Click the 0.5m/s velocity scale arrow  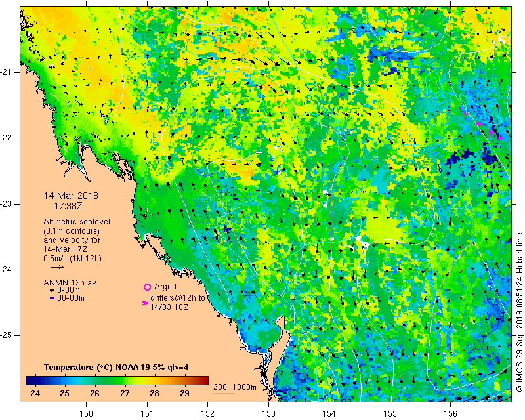click(57, 267)
